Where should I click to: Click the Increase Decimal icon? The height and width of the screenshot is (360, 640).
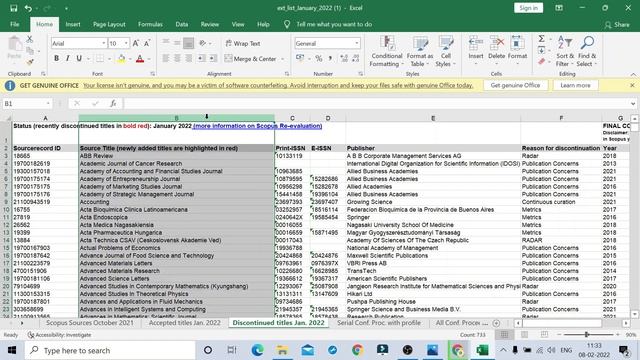point(344,59)
